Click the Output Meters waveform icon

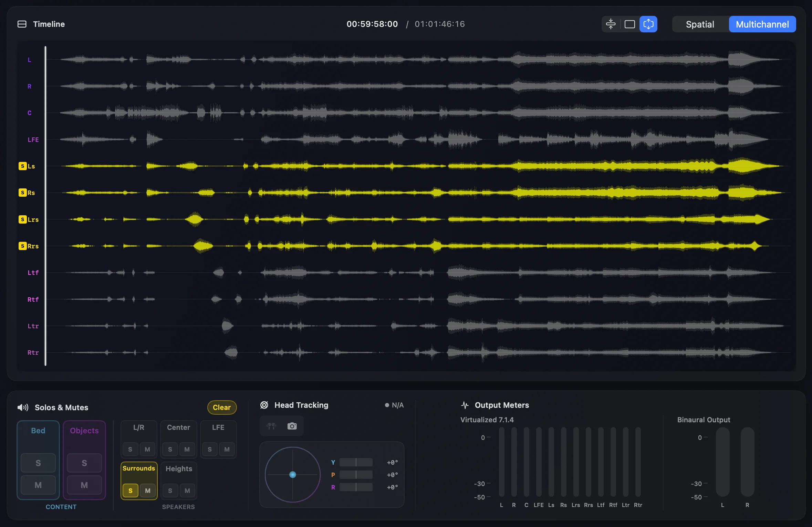click(x=465, y=405)
